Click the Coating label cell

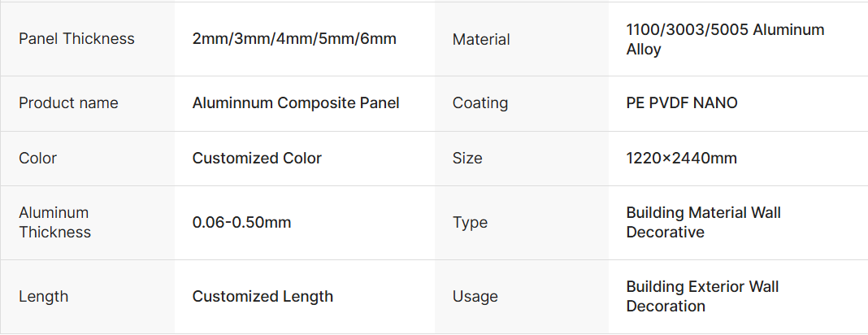[480, 103]
